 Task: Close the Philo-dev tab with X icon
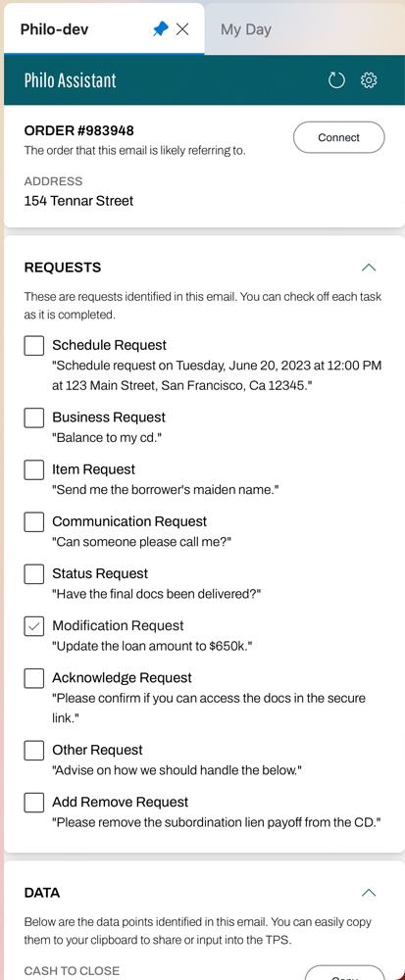pos(182,28)
